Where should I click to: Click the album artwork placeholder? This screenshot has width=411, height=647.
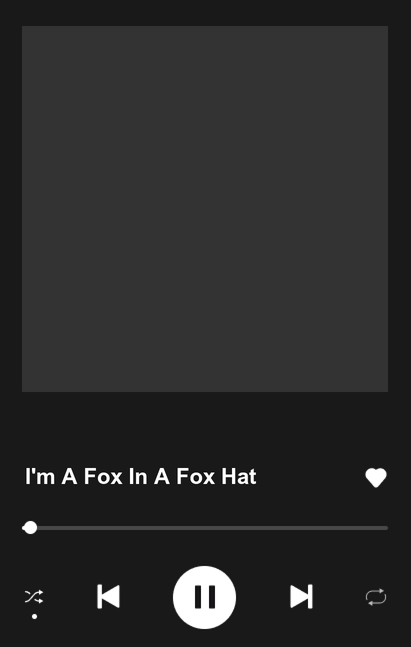click(205, 209)
